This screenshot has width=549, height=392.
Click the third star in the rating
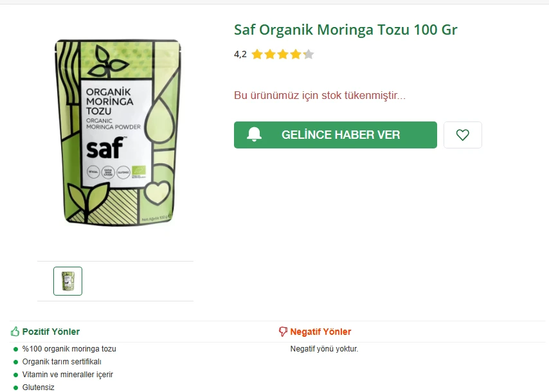[283, 54]
